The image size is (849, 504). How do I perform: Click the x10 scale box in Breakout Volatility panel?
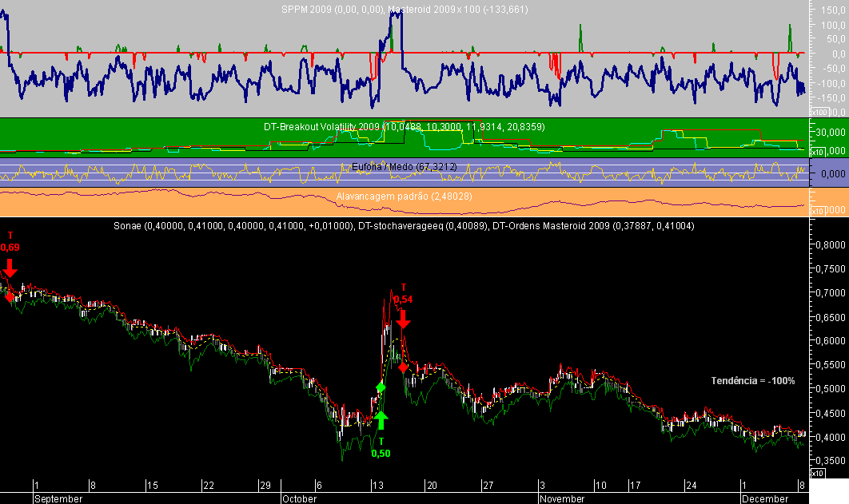pos(816,153)
